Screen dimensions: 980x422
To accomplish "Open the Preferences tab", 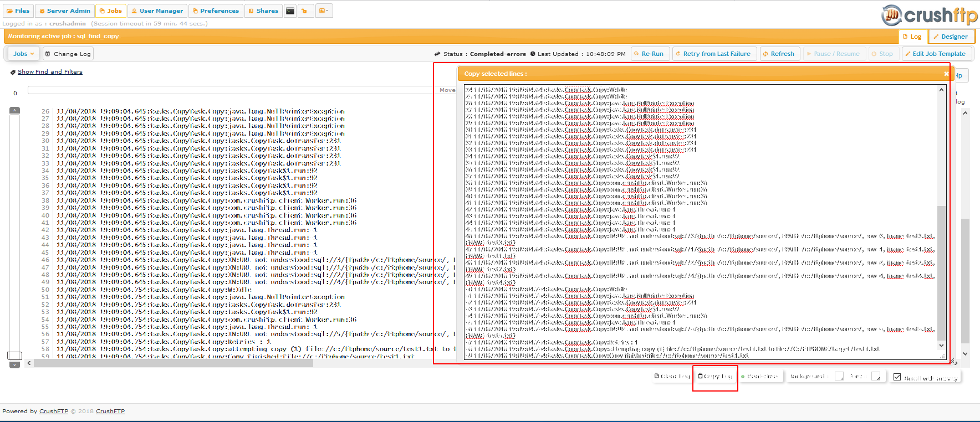I will tap(216, 11).
